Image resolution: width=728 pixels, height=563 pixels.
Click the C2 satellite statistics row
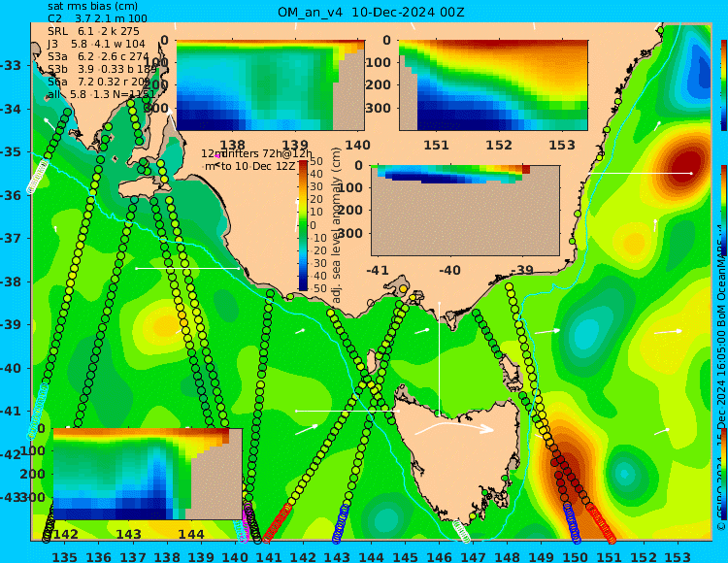point(97,18)
